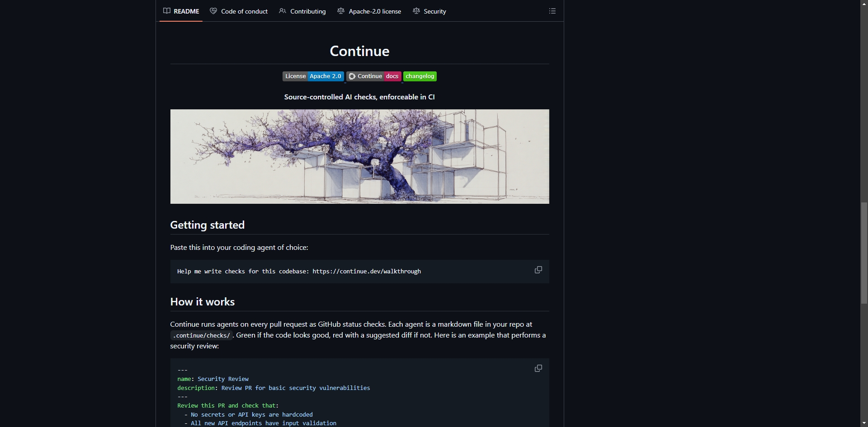Click the 'name: Security Review' line

click(x=213, y=379)
